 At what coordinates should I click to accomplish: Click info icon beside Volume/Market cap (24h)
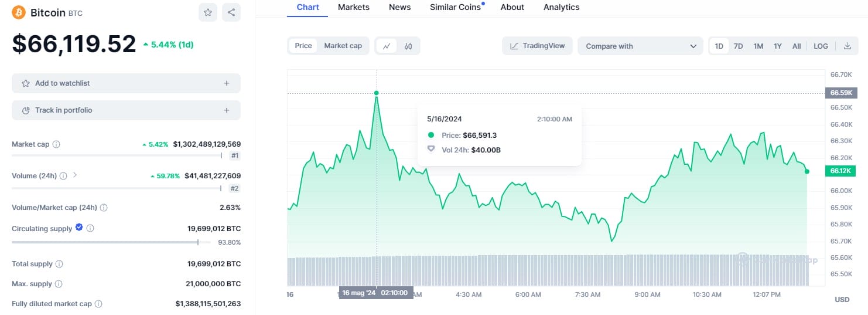point(104,208)
